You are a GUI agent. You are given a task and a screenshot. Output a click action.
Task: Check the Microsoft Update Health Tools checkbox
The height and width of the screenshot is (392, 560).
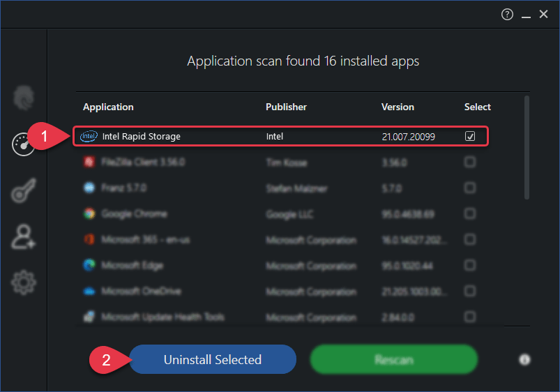[x=469, y=317]
